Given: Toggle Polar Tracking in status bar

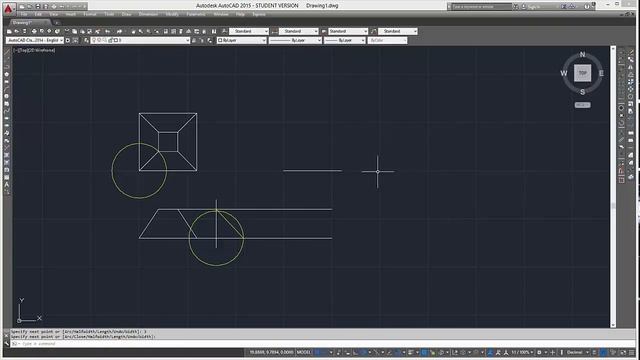Looking at the screenshot, I should (x=363, y=352).
